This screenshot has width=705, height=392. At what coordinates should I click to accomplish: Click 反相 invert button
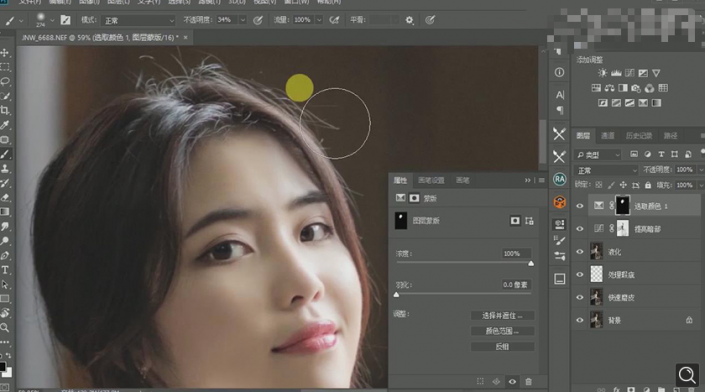tap(502, 347)
